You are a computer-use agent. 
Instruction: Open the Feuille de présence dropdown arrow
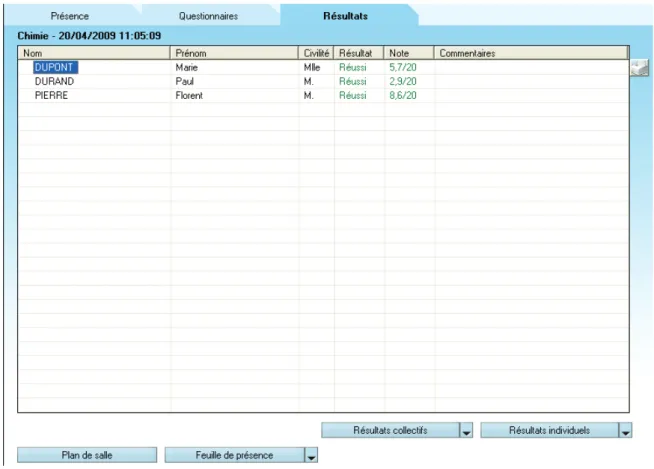point(311,455)
